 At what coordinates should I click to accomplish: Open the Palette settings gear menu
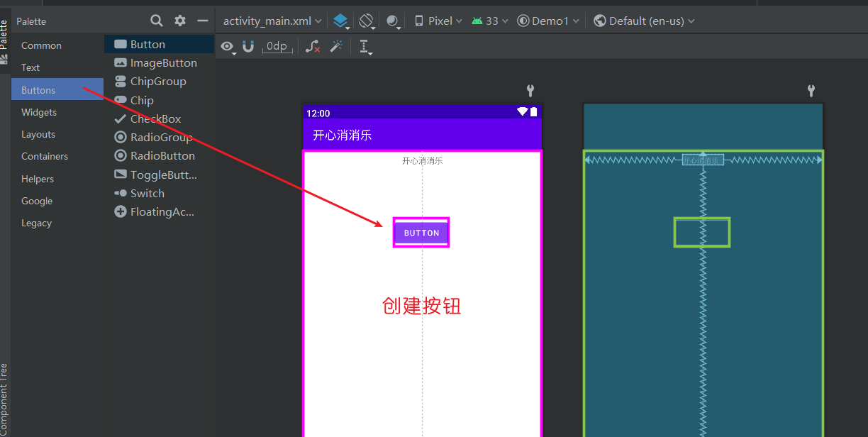(x=179, y=21)
